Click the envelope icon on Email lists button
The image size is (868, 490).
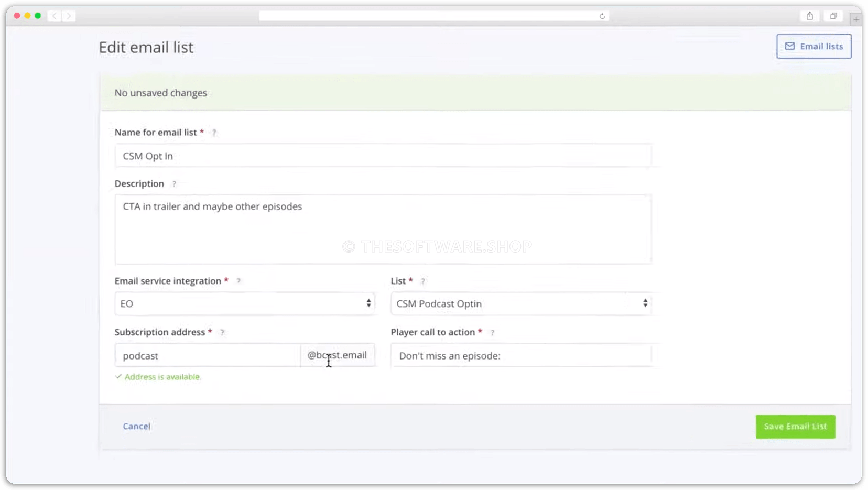(x=790, y=46)
